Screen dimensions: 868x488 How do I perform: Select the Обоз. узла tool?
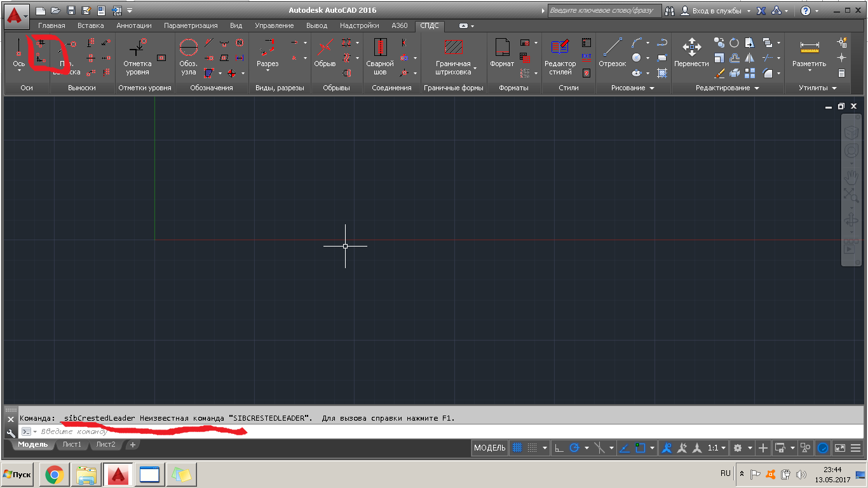188,57
